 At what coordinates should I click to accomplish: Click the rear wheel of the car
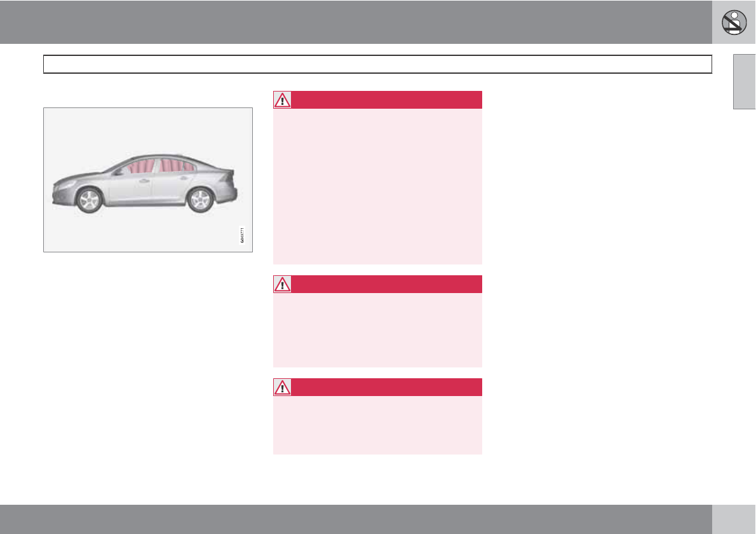pyautogui.click(x=201, y=200)
